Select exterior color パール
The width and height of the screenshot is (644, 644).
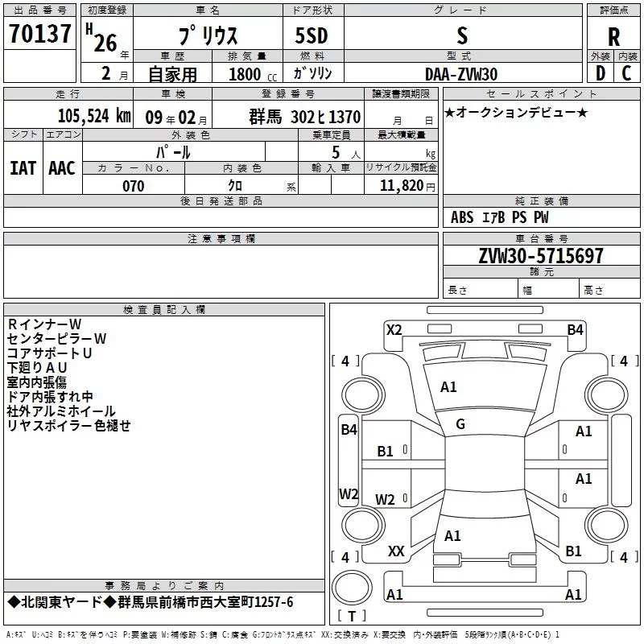tap(173, 152)
